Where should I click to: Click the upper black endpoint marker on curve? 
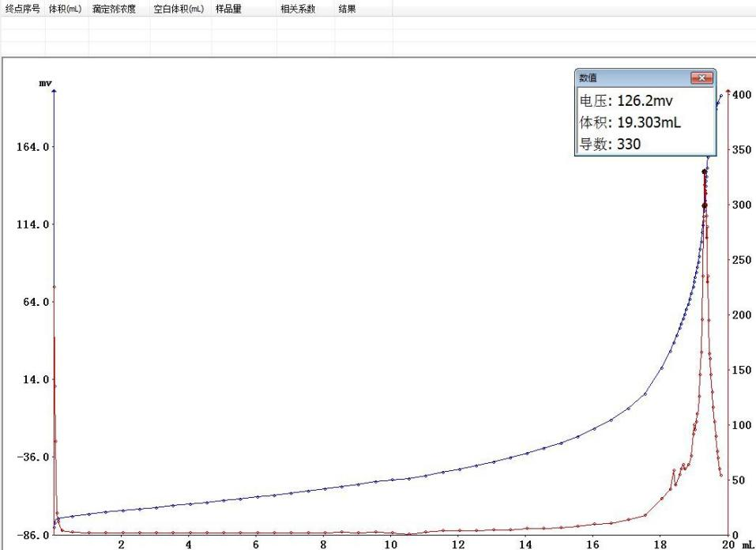[704, 171]
